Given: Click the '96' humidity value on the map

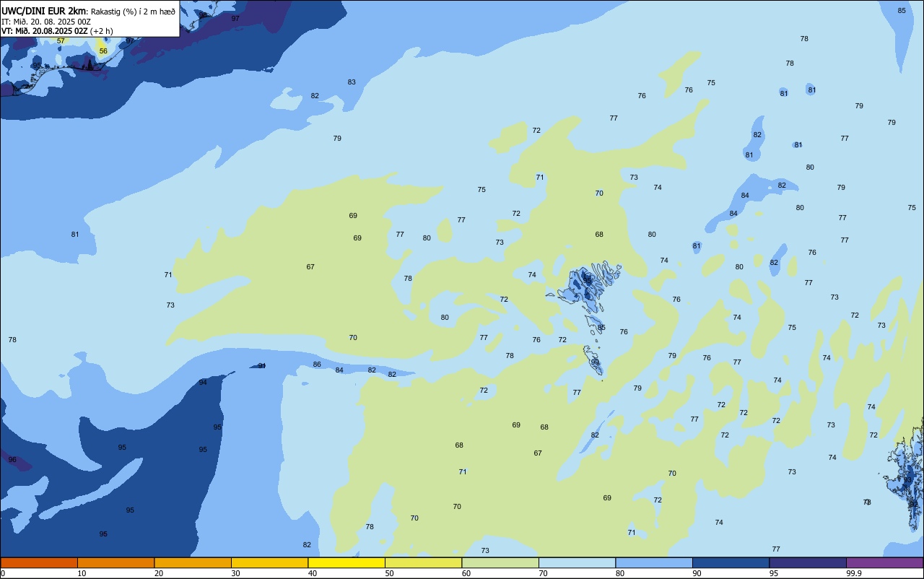Looking at the screenshot, I should [12, 460].
